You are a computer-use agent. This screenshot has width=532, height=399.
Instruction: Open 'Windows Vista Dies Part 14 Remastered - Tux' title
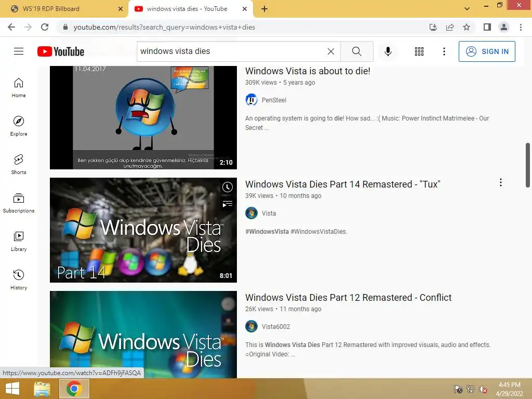click(343, 184)
